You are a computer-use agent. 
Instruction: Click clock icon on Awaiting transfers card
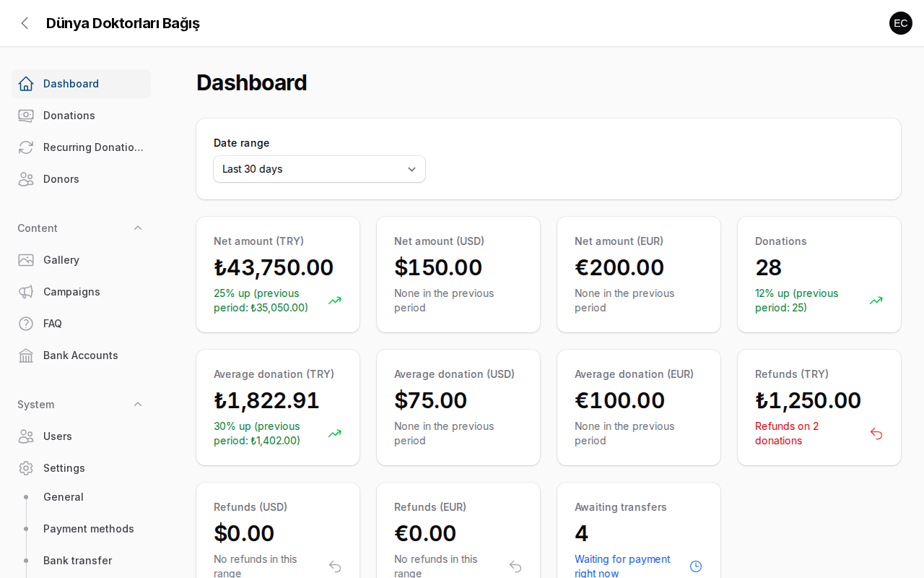tap(696, 566)
